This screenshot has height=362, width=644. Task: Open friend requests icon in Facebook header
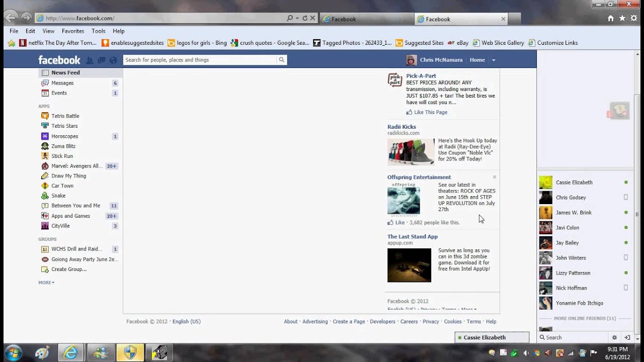click(x=90, y=60)
